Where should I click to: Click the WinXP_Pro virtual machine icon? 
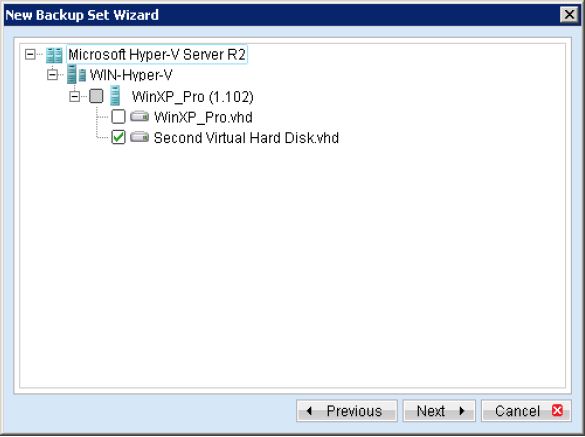coord(115,96)
